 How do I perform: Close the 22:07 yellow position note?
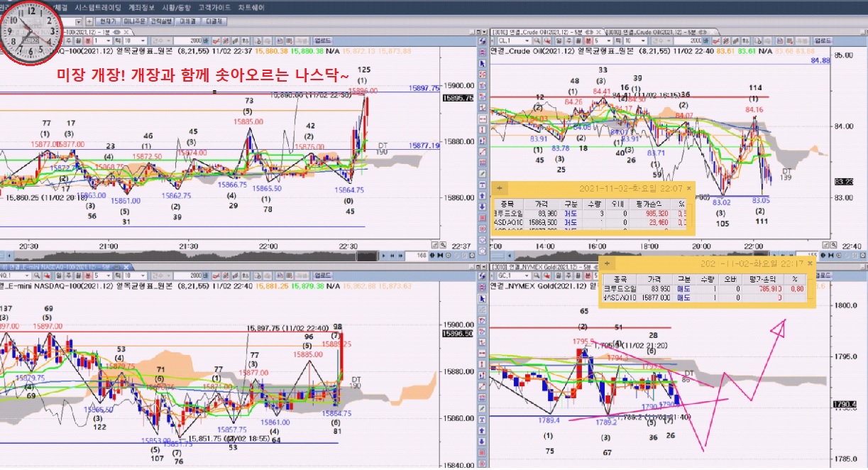click(x=689, y=189)
